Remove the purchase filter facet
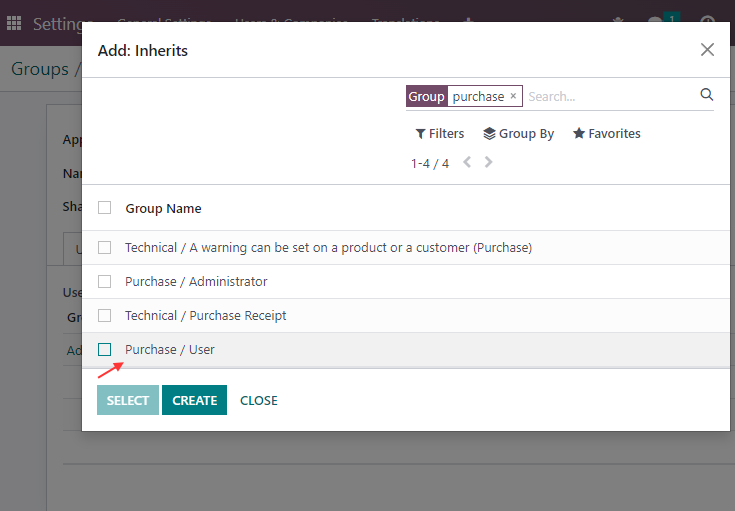This screenshot has height=511, width=735. point(513,96)
